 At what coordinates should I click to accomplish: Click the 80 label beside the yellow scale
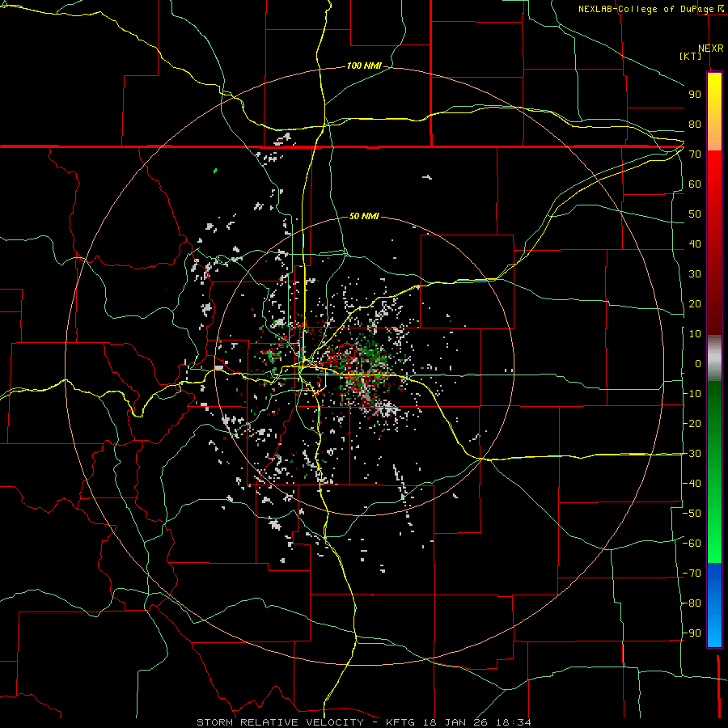tap(695, 125)
